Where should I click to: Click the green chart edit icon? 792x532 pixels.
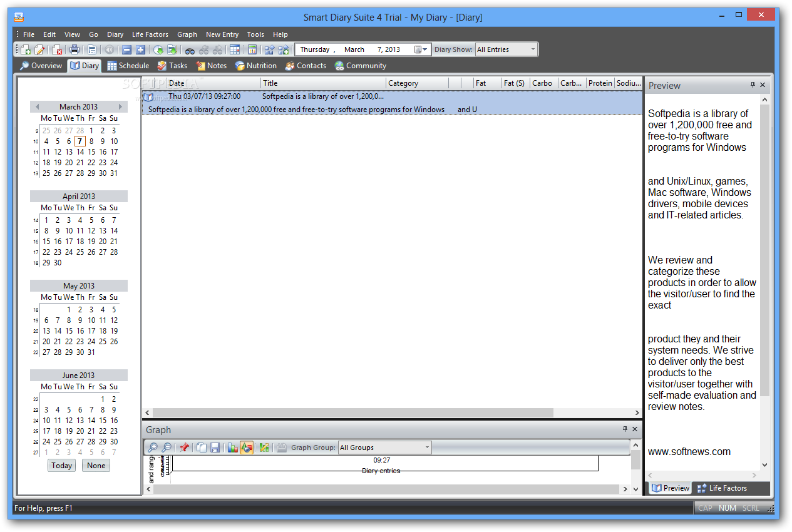[264, 448]
